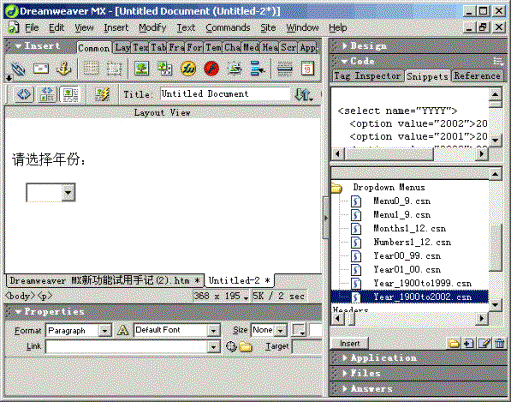Viewport: 511px width, 402px height.
Task: Insert Flash movie icon
Action: (x=211, y=69)
